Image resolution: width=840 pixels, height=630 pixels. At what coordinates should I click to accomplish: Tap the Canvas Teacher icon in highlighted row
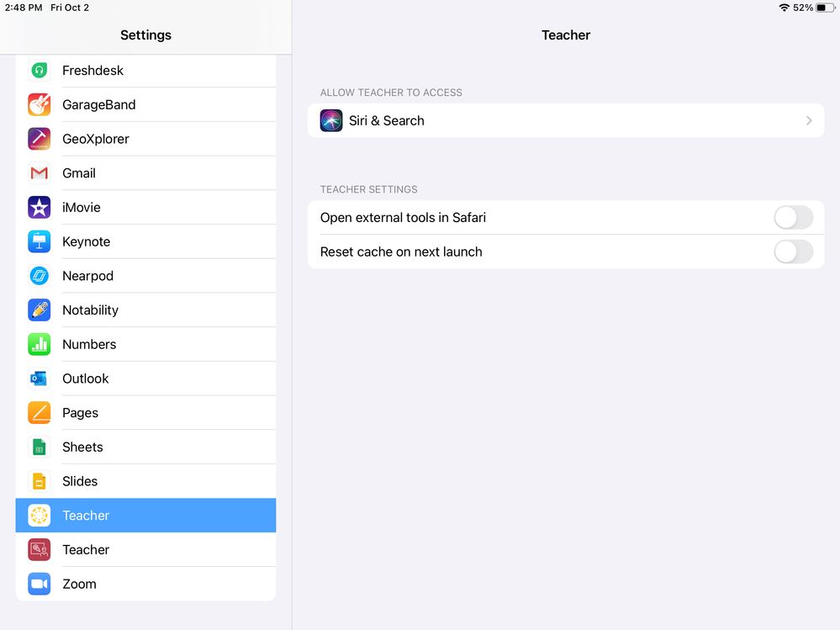(x=40, y=516)
